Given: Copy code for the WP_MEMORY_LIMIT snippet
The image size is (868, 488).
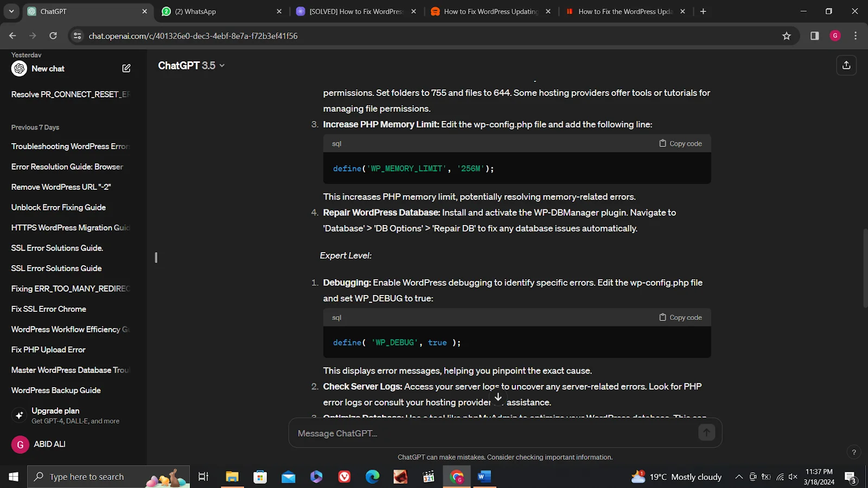Looking at the screenshot, I should click(680, 144).
